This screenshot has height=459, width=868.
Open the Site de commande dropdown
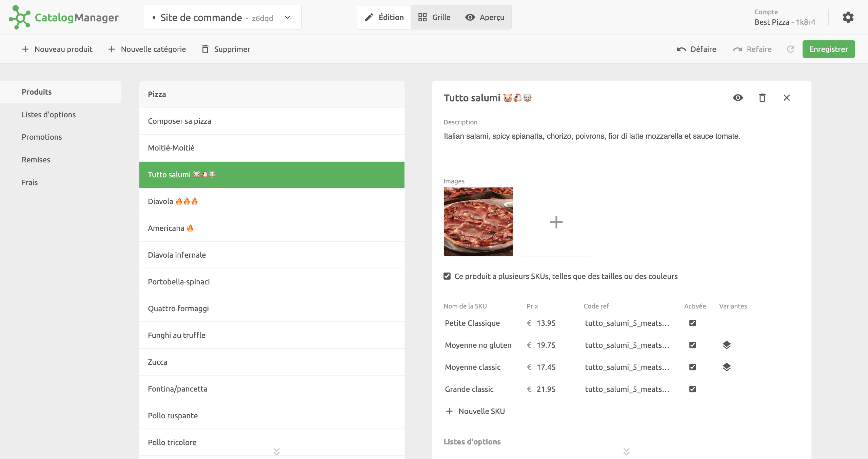[x=287, y=17]
